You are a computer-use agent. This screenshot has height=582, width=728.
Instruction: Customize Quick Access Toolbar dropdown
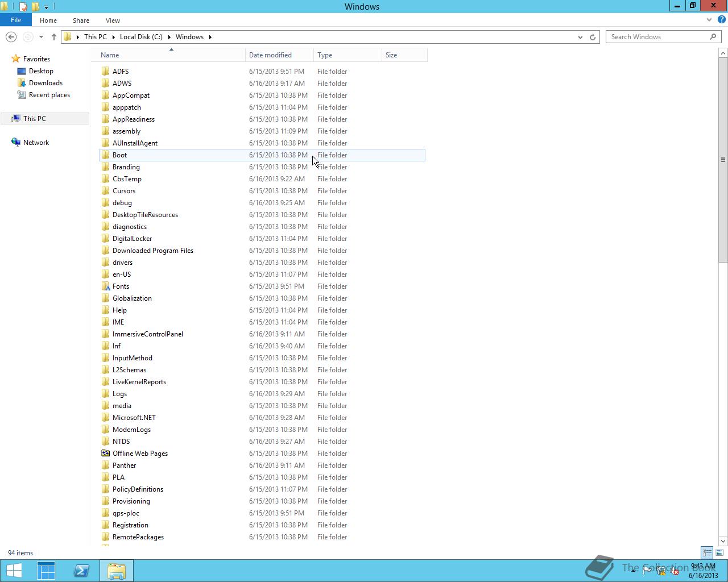tap(46, 7)
